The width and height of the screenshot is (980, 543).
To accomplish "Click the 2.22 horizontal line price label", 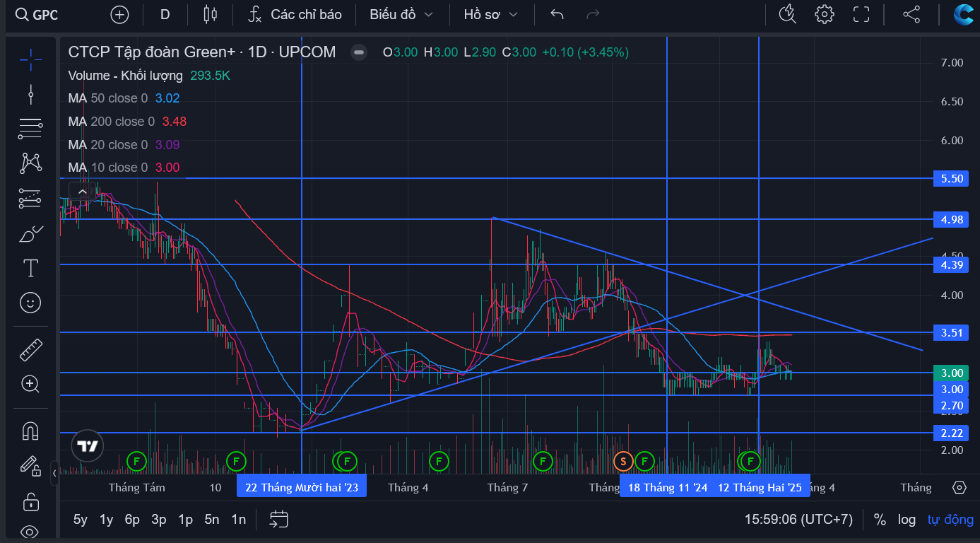I will point(951,433).
